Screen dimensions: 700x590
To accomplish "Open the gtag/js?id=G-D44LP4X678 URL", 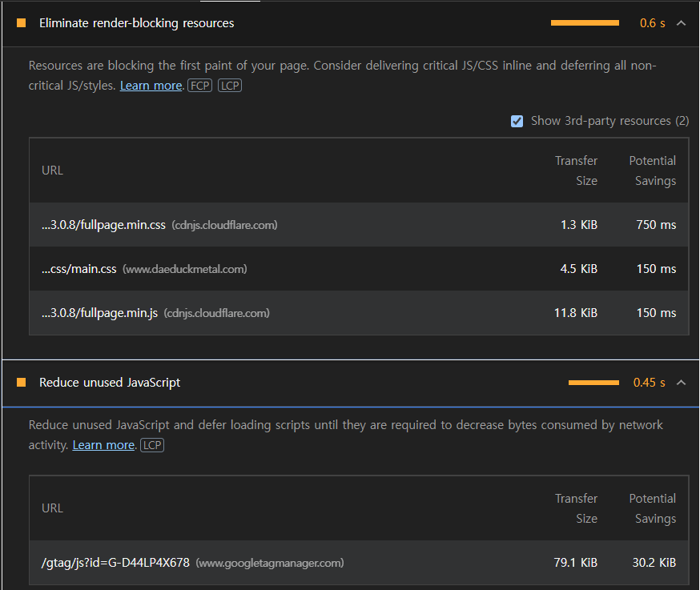I will pyautogui.click(x=115, y=563).
